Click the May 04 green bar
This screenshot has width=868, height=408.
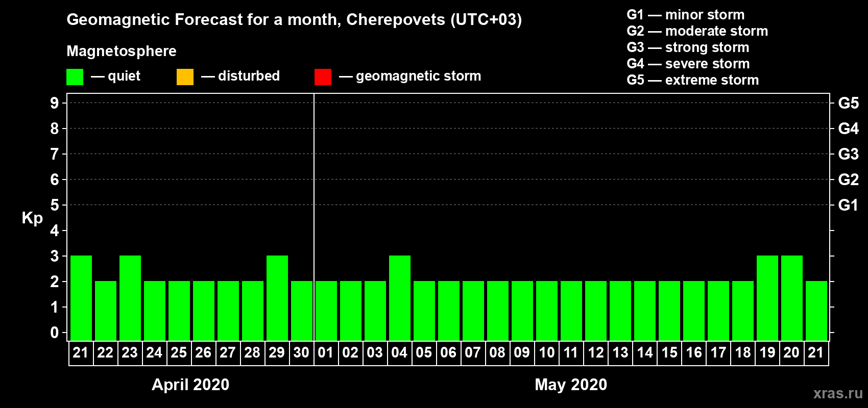click(400, 298)
